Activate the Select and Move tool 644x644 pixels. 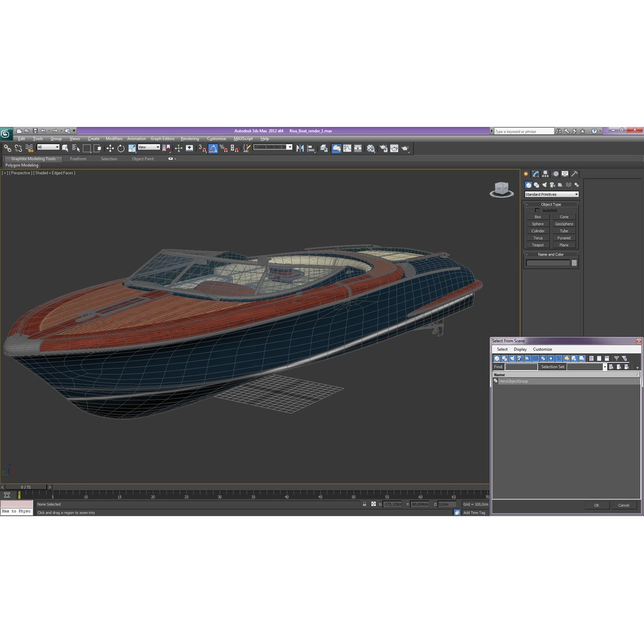110,148
